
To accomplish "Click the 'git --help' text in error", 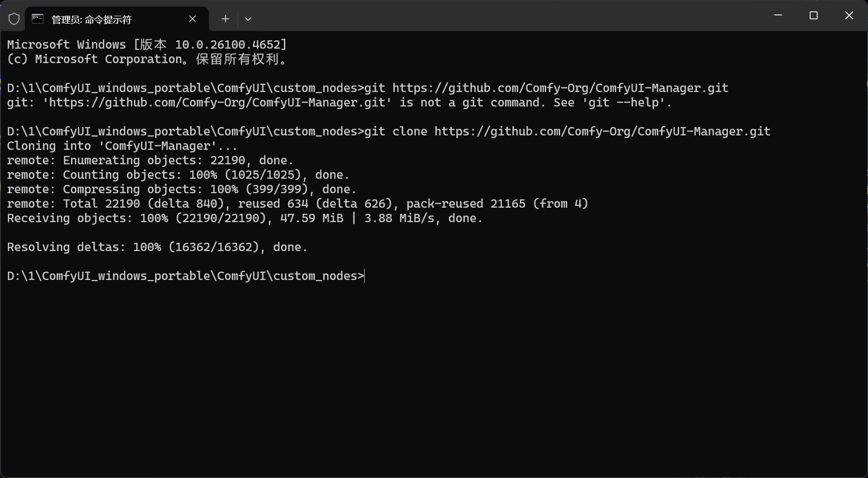I will point(626,103).
